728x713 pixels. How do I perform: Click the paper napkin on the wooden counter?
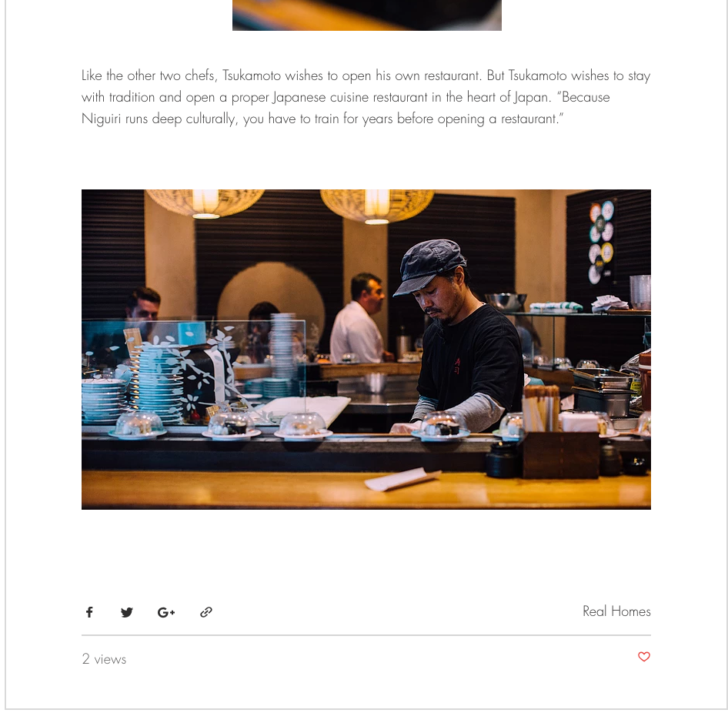coord(402,479)
